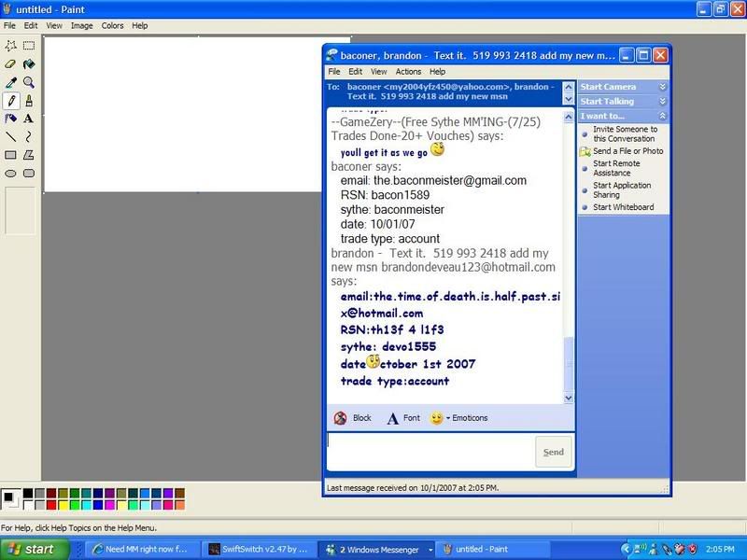Viewport: 747px width, 560px height.
Task: Choose the Curve tool in Paint
Action: 29,136
